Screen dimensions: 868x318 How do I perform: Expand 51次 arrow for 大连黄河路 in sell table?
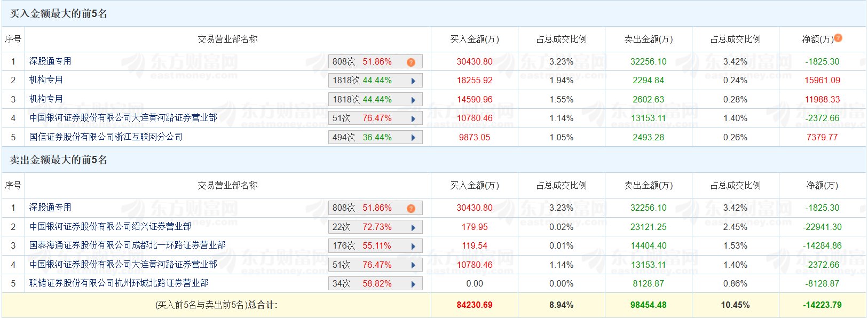(x=413, y=266)
